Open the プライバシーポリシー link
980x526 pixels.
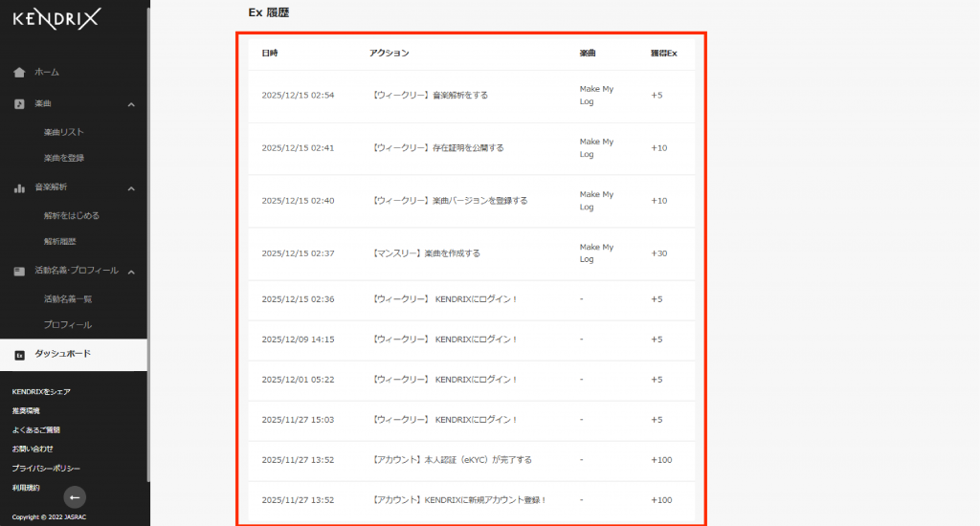tap(46, 469)
